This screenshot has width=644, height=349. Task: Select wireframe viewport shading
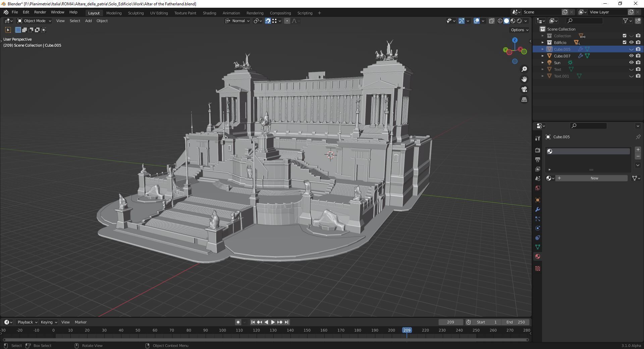[x=500, y=21]
